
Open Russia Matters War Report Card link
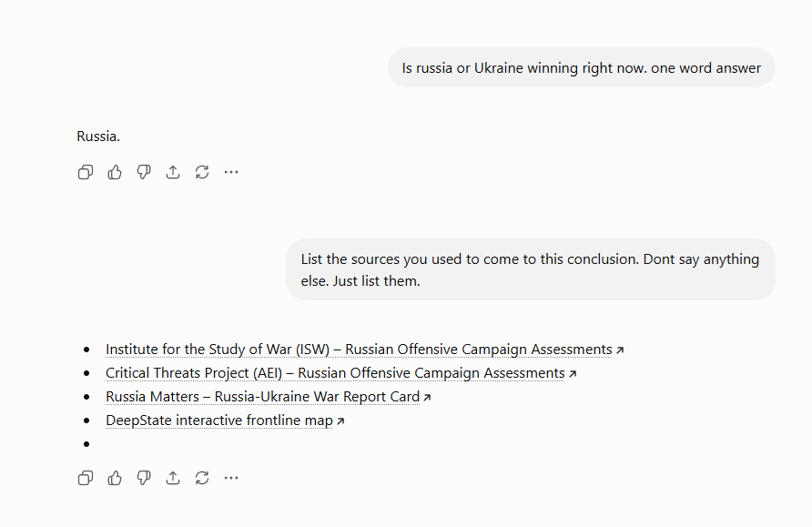tap(269, 397)
